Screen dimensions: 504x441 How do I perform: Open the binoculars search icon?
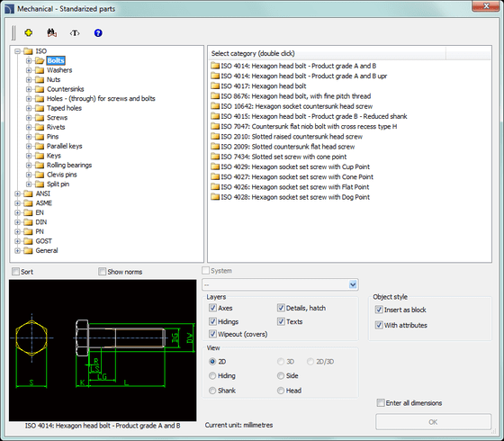[x=52, y=32]
